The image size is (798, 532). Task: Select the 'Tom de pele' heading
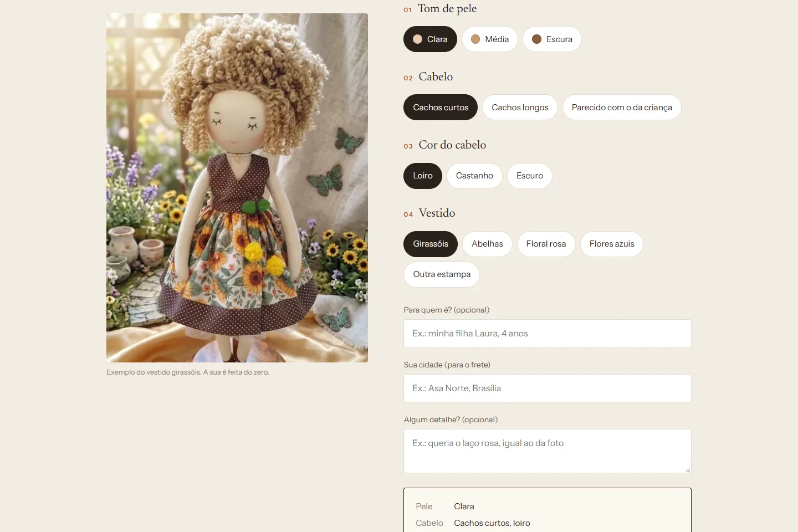pyautogui.click(x=447, y=8)
